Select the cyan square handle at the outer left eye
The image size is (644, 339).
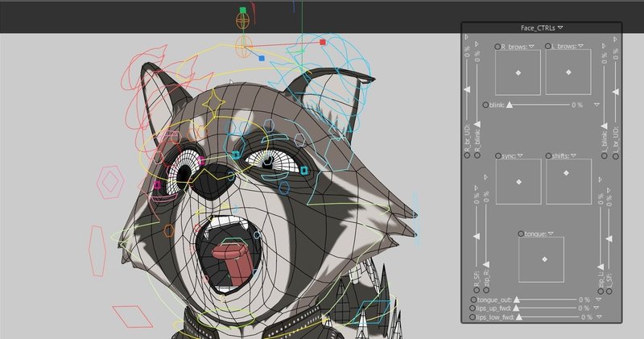[304, 171]
